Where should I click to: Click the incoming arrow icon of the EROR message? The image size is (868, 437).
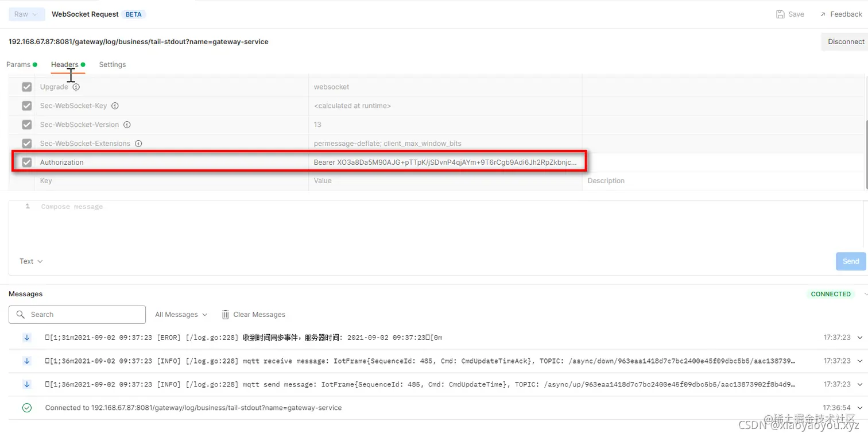click(27, 338)
